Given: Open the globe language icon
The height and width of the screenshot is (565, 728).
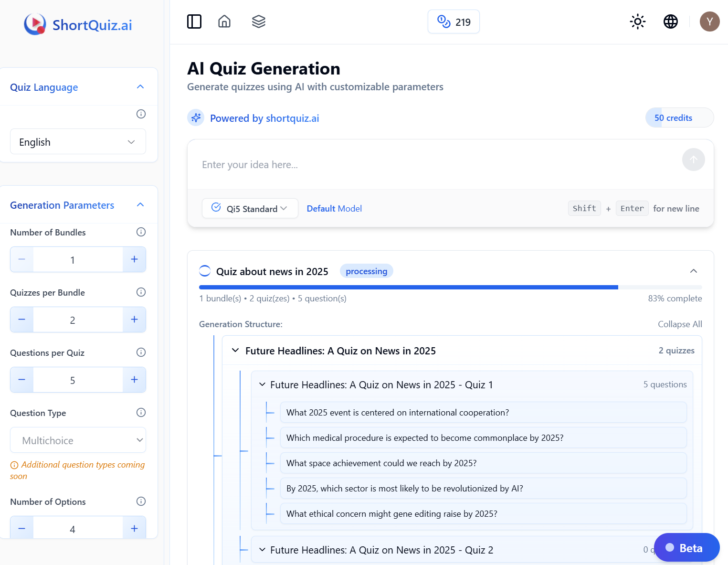Looking at the screenshot, I should [x=671, y=21].
